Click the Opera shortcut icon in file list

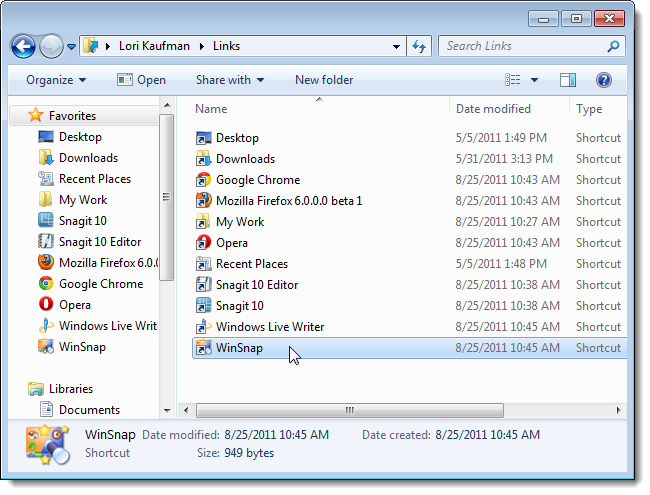pyautogui.click(x=203, y=243)
